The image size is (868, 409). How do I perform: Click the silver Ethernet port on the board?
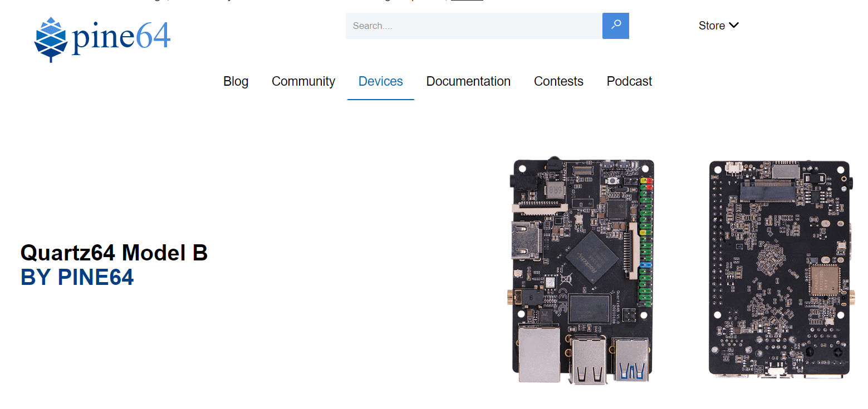tap(538, 353)
